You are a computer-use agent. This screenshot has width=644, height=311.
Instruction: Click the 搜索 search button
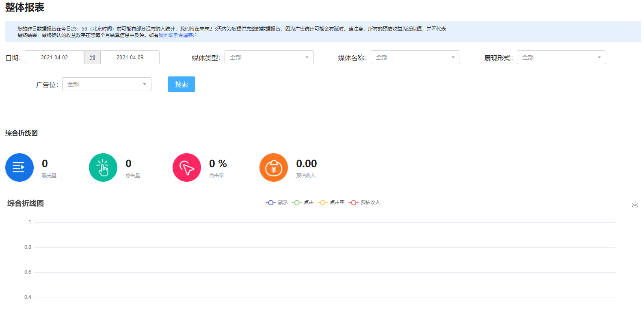click(182, 84)
